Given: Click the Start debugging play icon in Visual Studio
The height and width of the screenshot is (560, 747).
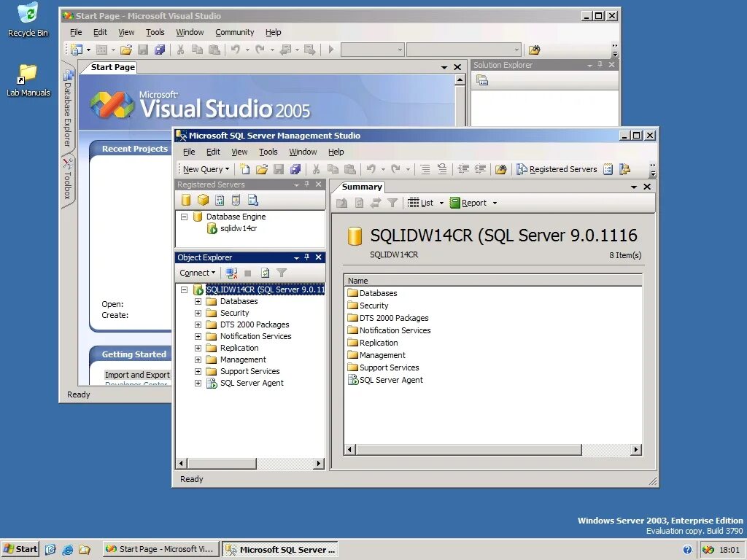Looking at the screenshot, I should pos(331,50).
